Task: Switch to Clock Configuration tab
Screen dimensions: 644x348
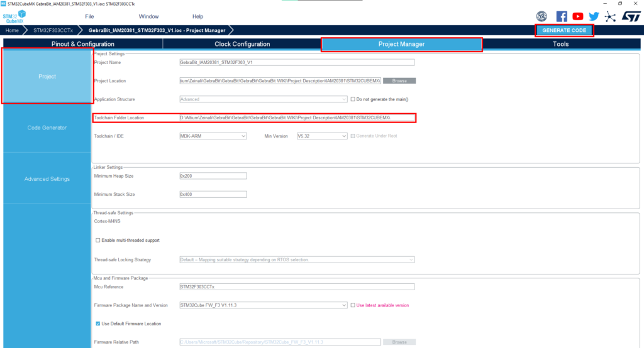Action: coord(242,44)
